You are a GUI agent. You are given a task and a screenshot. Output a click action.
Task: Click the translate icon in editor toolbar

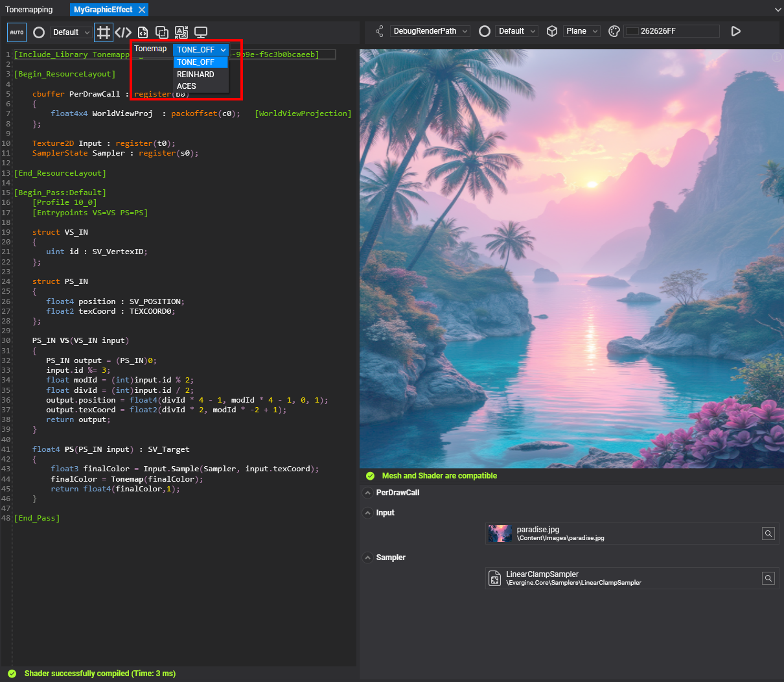click(181, 32)
